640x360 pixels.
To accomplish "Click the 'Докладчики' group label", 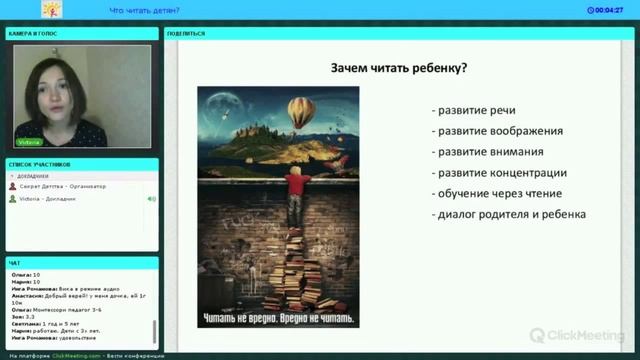I will pyautogui.click(x=33, y=176).
